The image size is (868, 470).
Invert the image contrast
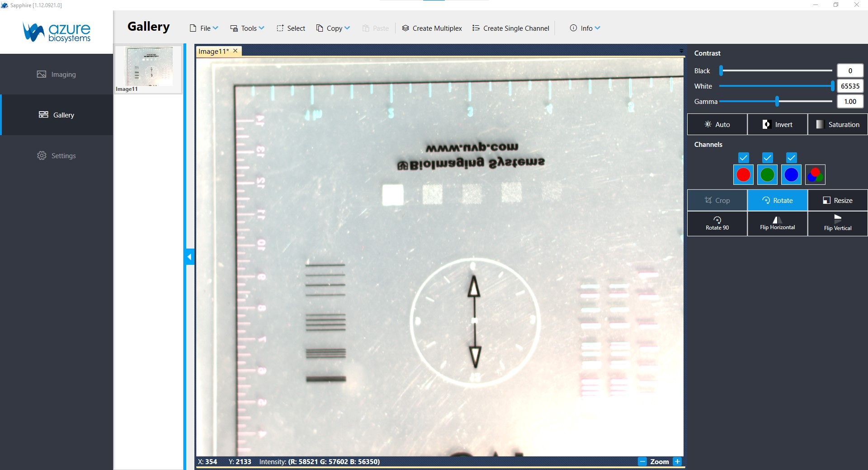coord(777,124)
